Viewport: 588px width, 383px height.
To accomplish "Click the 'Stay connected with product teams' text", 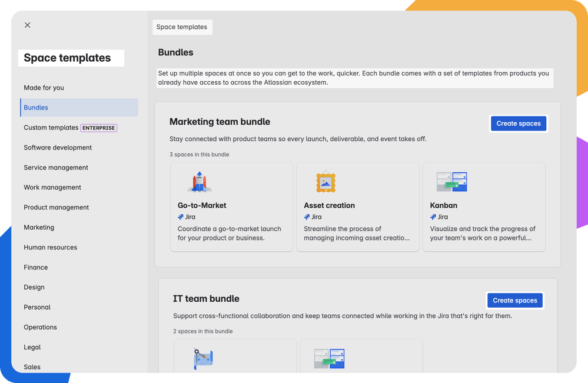I will (298, 139).
